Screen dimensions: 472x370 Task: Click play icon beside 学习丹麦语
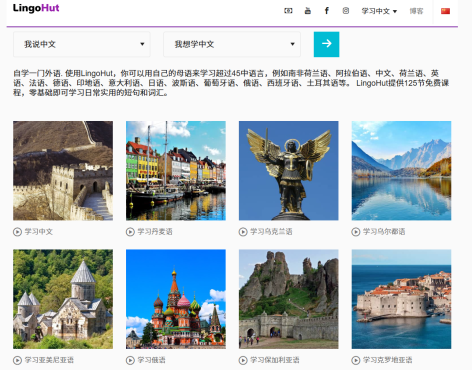130,232
